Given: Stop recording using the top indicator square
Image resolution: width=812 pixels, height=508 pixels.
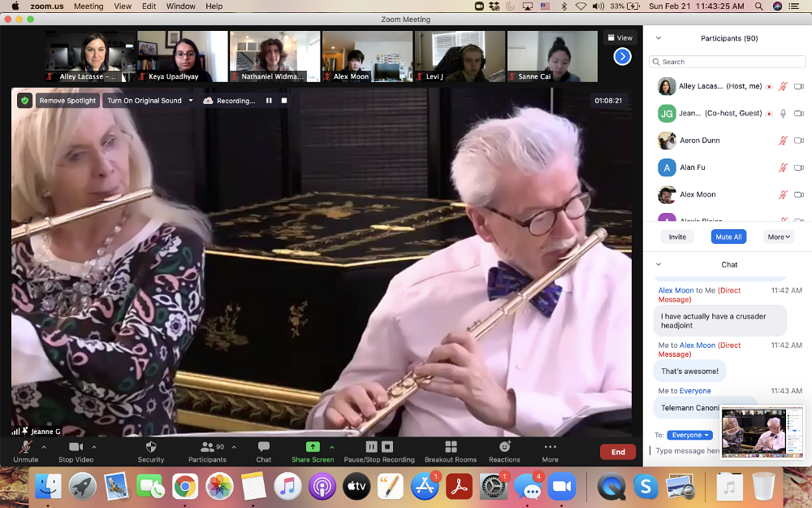Looking at the screenshot, I should coord(283,101).
